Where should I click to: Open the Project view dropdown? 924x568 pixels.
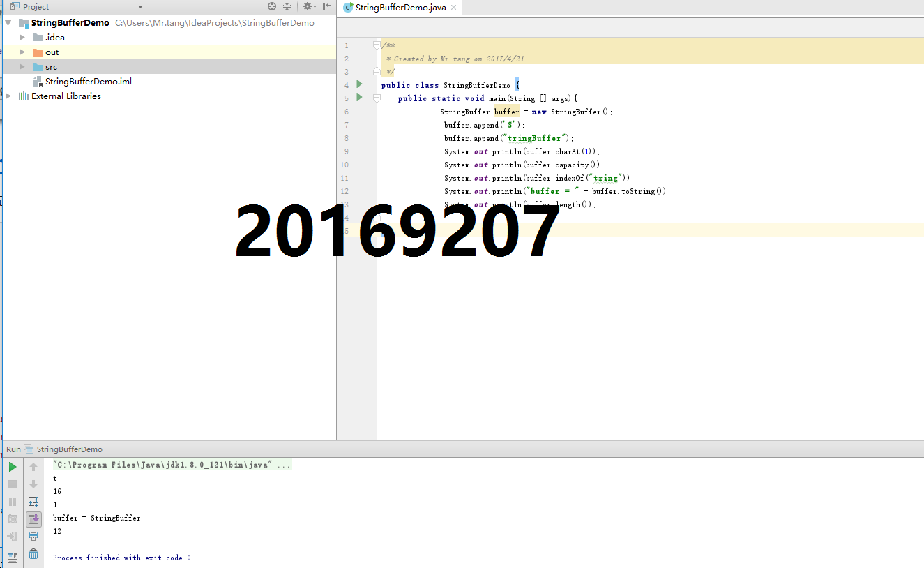coord(140,7)
